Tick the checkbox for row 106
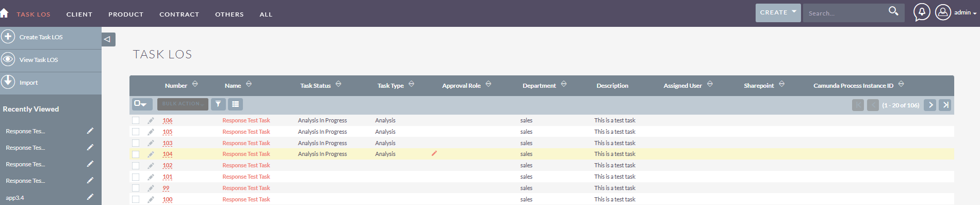The width and height of the screenshot is (980, 205). pyautogui.click(x=136, y=120)
